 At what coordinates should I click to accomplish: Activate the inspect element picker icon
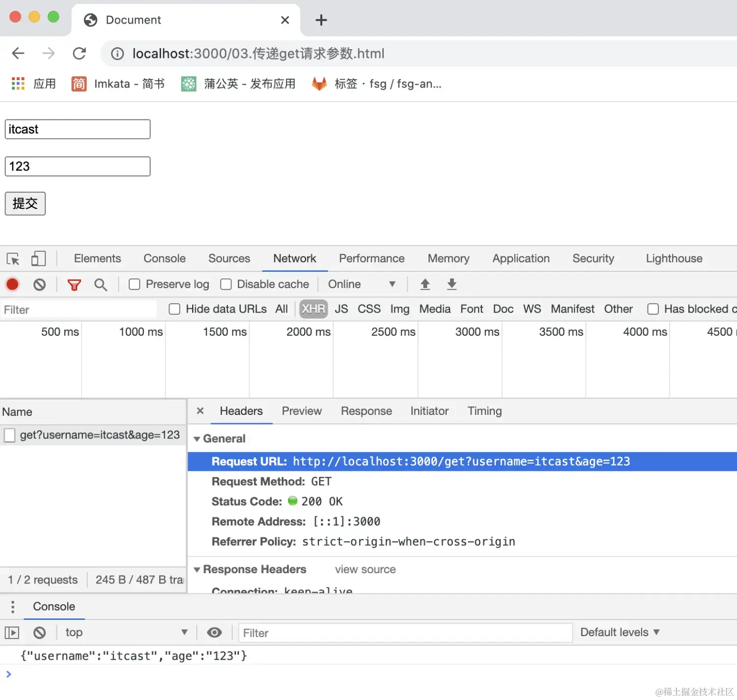point(13,259)
